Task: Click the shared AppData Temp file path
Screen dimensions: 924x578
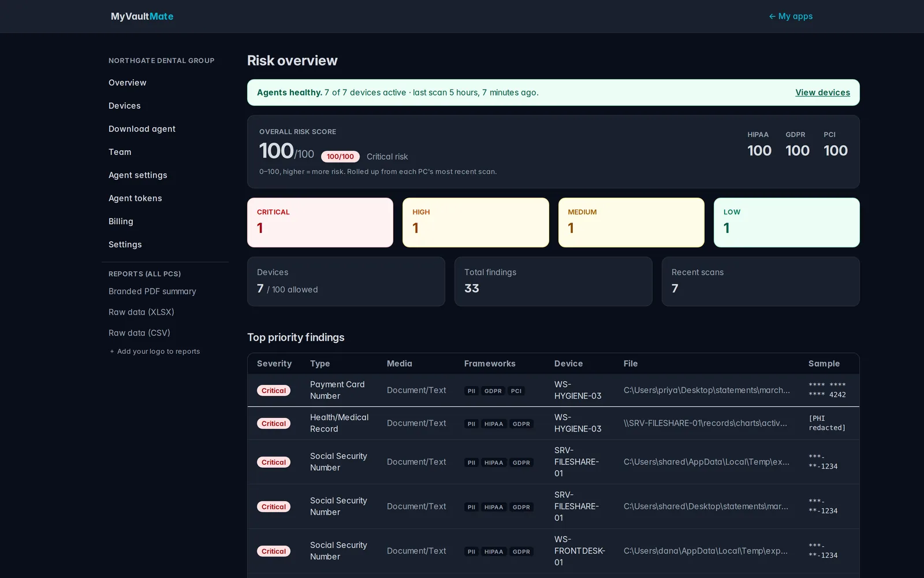Action: tap(706, 462)
